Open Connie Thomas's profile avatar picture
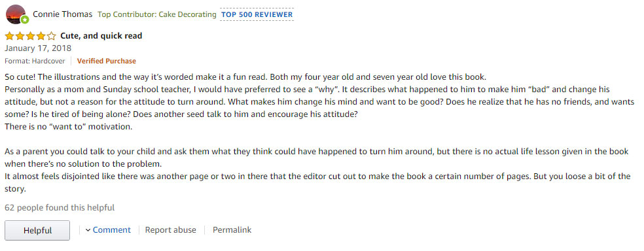The height and width of the screenshot is (251, 644). coord(15,14)
